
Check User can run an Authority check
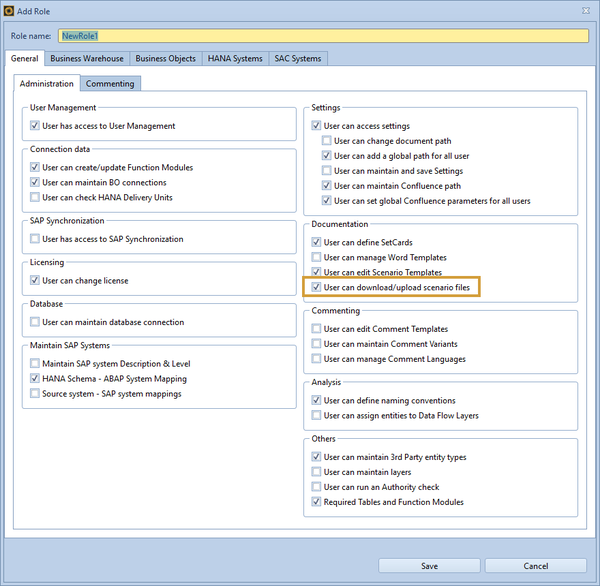pyautogui.click(x=317, y=487)
